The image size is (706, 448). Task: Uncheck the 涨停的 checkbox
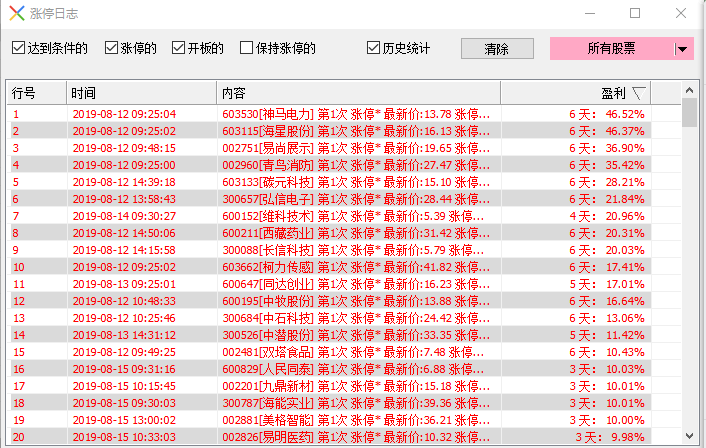[x=112, y=48]
